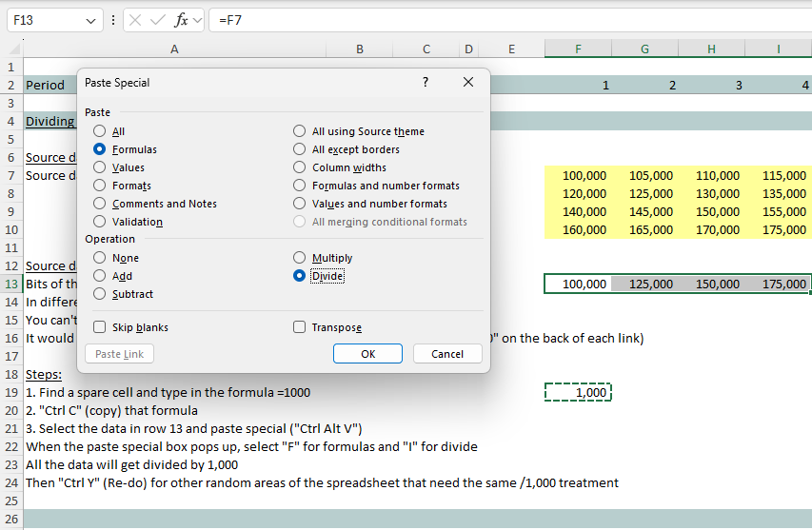Select column F header
Screen dimensions: 812x530
click(578, 49)
